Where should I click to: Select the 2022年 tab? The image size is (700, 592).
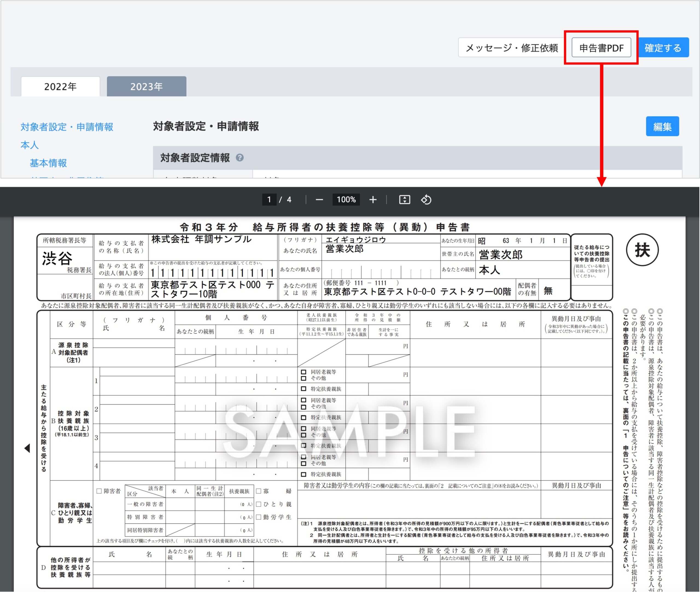click(60, 87)
